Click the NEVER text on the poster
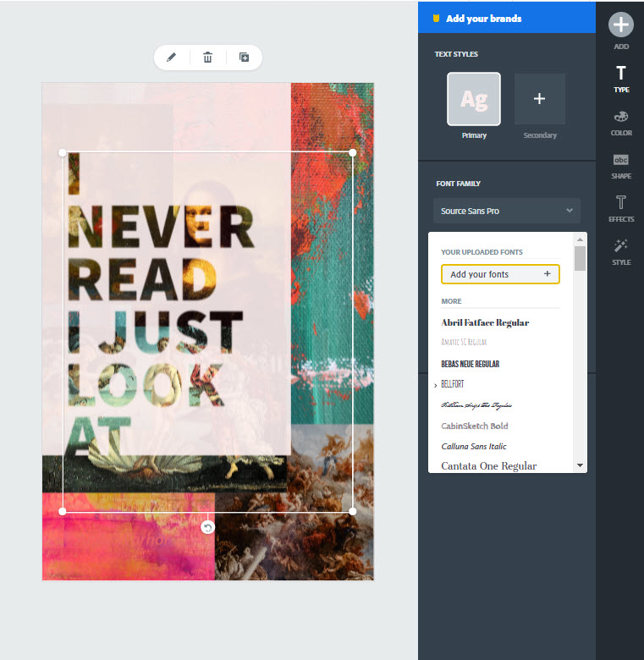Viewport: 644px width, 660px height. coord(161,227)
